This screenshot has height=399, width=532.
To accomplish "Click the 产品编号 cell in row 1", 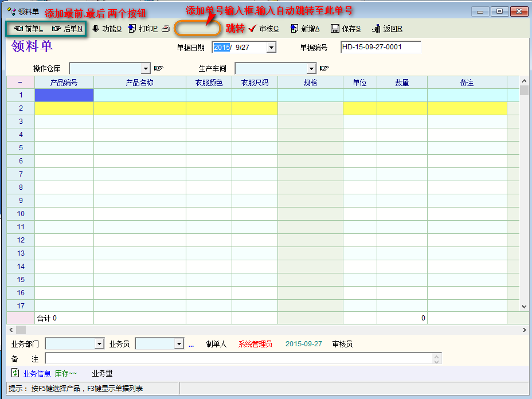I will click(64, 95).
